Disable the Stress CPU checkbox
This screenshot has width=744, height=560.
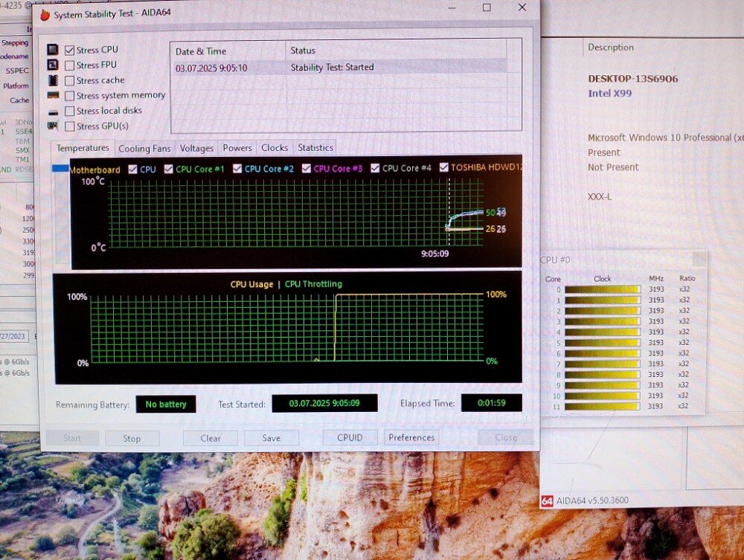pyautogui.click(x=70, y=51)
